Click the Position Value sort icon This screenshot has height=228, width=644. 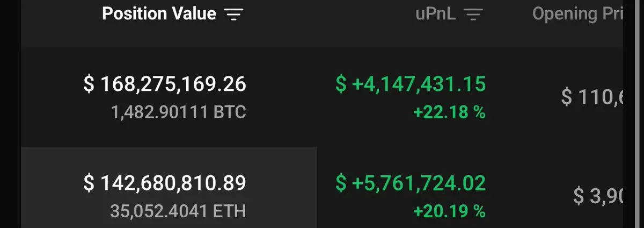click(x=233, y=15)
